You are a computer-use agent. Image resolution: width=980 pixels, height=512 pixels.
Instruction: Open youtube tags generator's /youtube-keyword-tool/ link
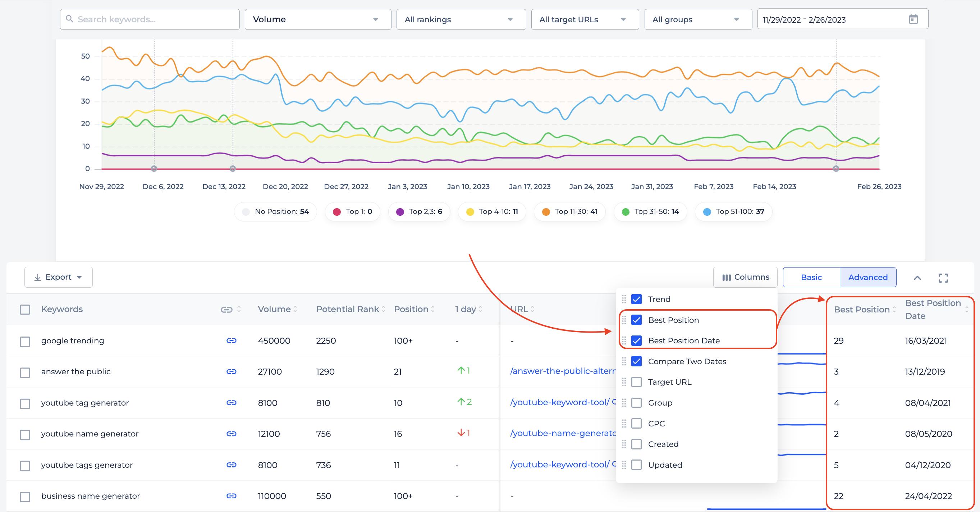pos(560,465)
